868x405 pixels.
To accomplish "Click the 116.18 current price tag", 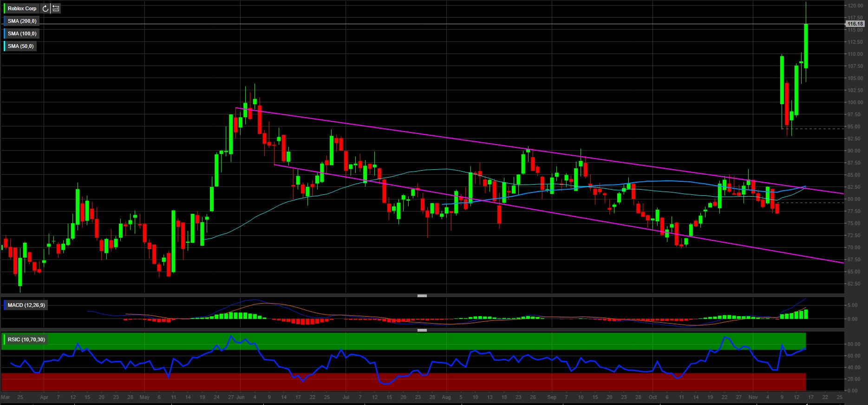I will pos(855,24).
